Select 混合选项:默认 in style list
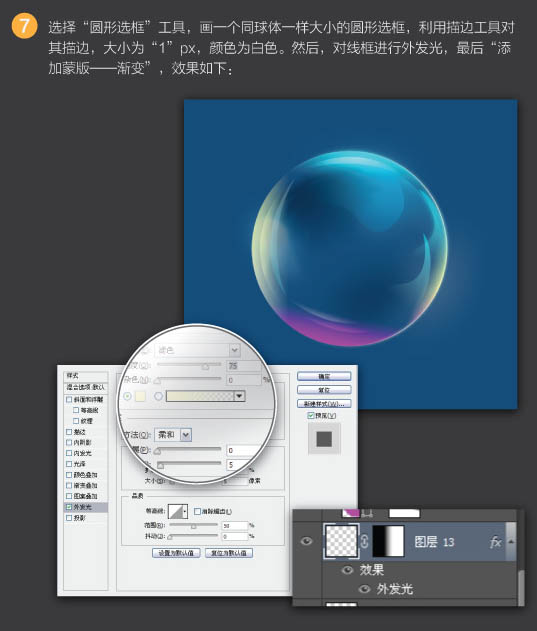 85,387
